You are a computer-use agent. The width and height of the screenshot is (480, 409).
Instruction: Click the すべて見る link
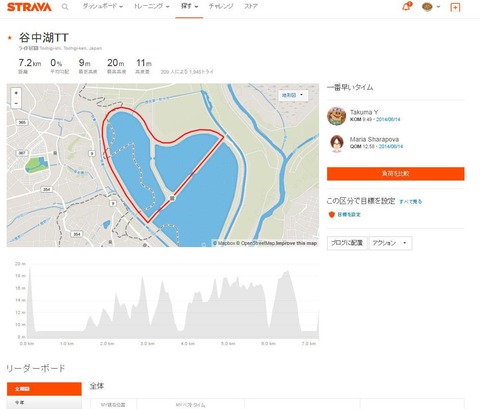pos(410,202)
